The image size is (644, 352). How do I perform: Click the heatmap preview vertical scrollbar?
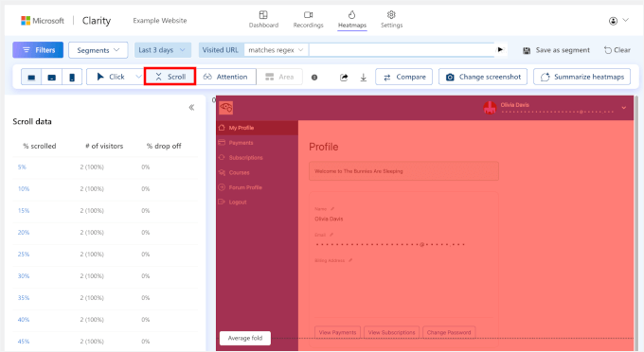[x=636, y=223]
